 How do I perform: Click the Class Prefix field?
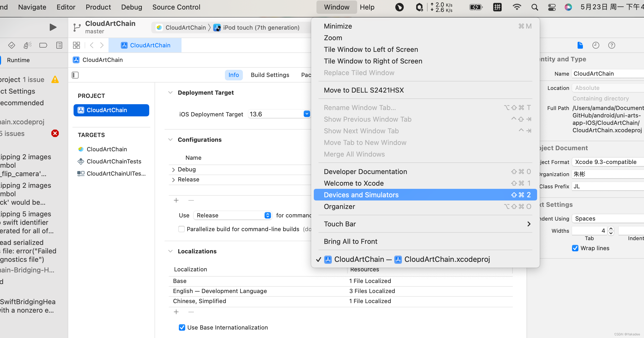[x=608, y=186]
